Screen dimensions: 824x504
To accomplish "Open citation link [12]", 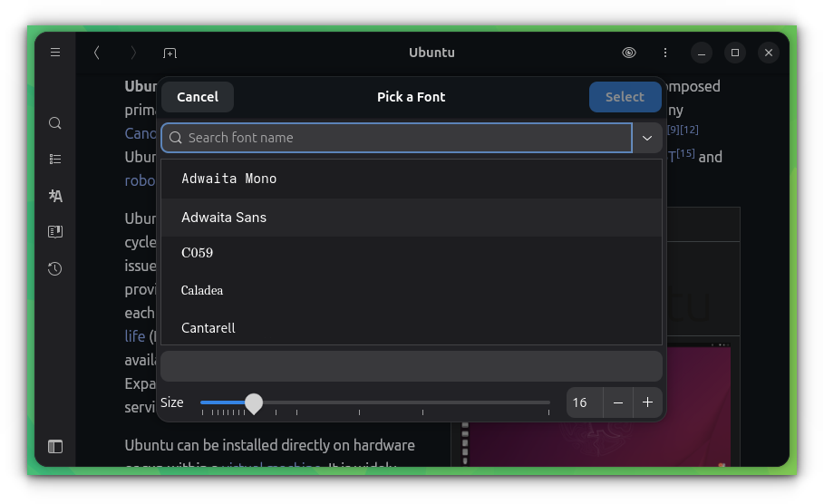I will coord(690,130).
